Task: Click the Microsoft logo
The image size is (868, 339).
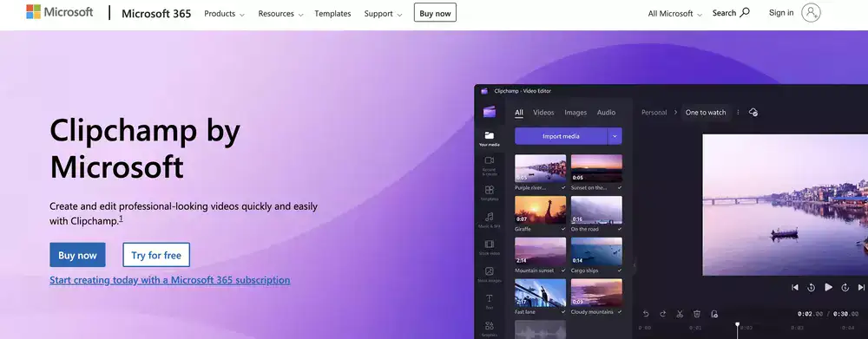Action: pyautogui.click(x=60, y=12)
